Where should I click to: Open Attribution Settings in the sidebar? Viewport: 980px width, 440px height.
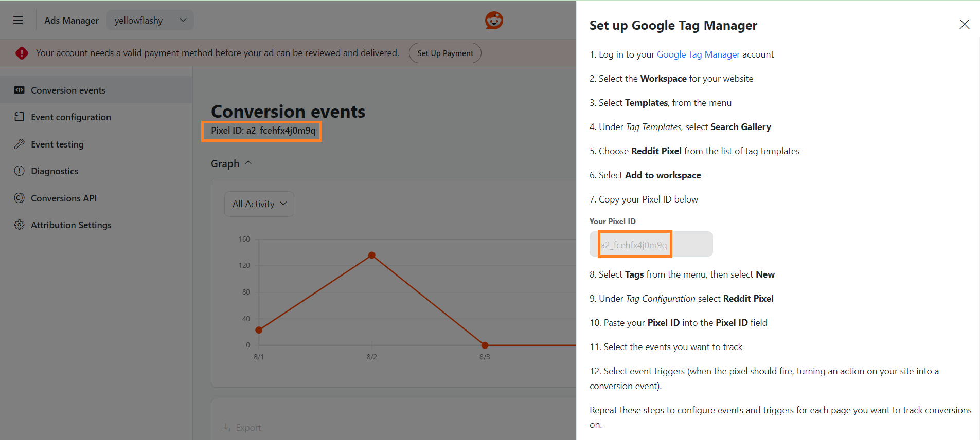pyautogui.click(x=71, y=225)
